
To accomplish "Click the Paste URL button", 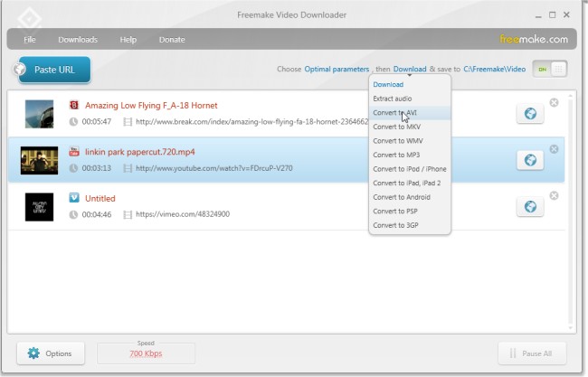I will coord(54,70).
